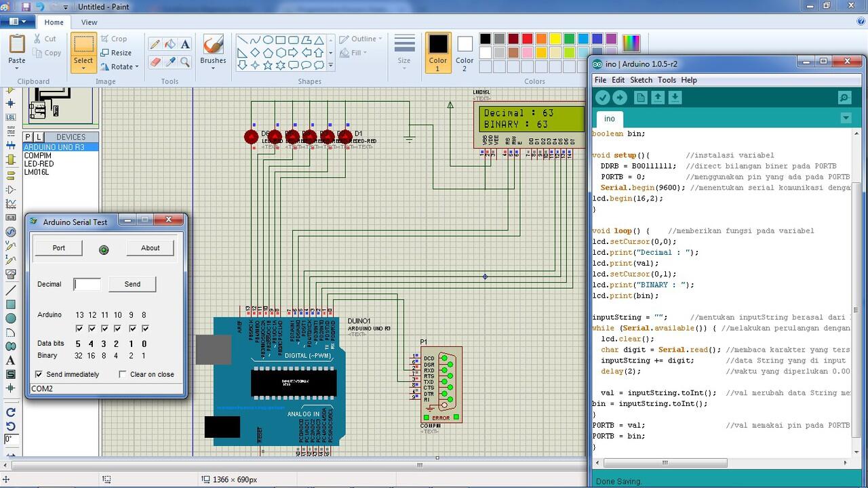Toggle the pin 13 checkbox in Serial Test
Viewport: 868px width, 488px height.
79,329
